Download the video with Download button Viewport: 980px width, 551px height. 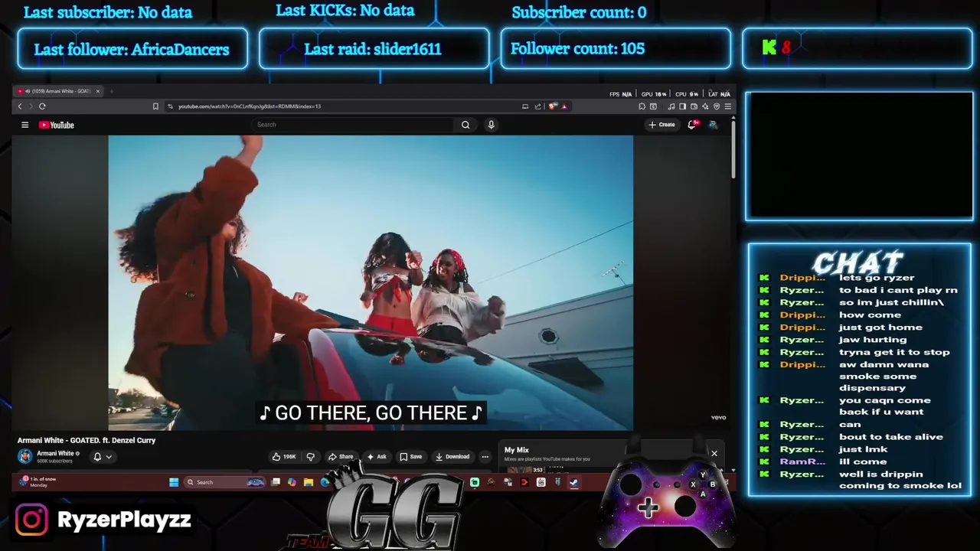pos(452,457)
